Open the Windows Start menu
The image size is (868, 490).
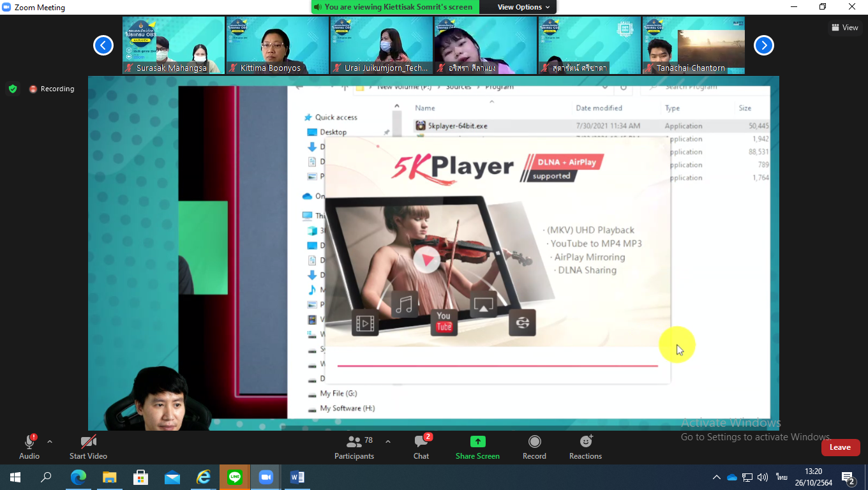pos(15,477)
